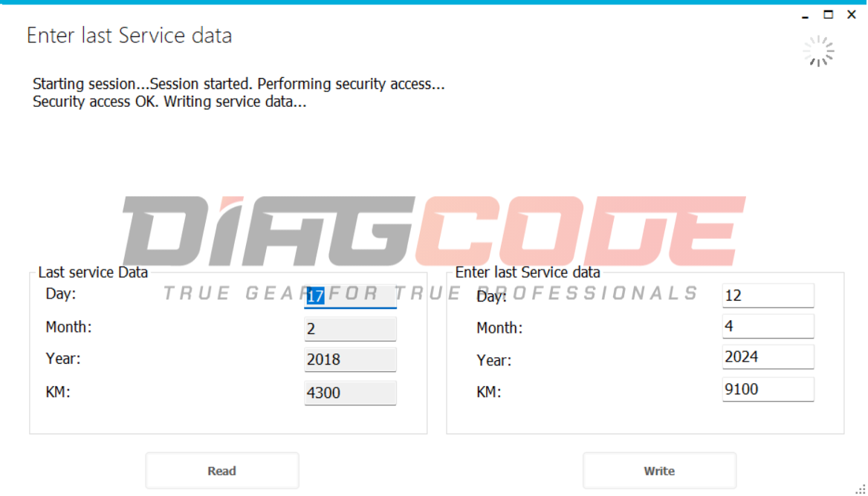This screenshot has width=868, height=496.
Task: Focus the new Day field containing 12
Action: [768, 296]
